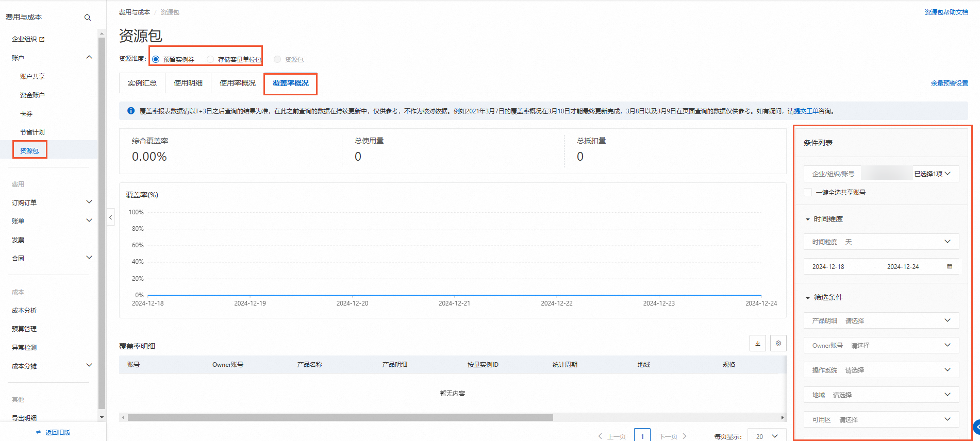Open 预算管理 in the sidebar
Image resolution: width=980 pixels, height=441 pixels.
(24, 329)
